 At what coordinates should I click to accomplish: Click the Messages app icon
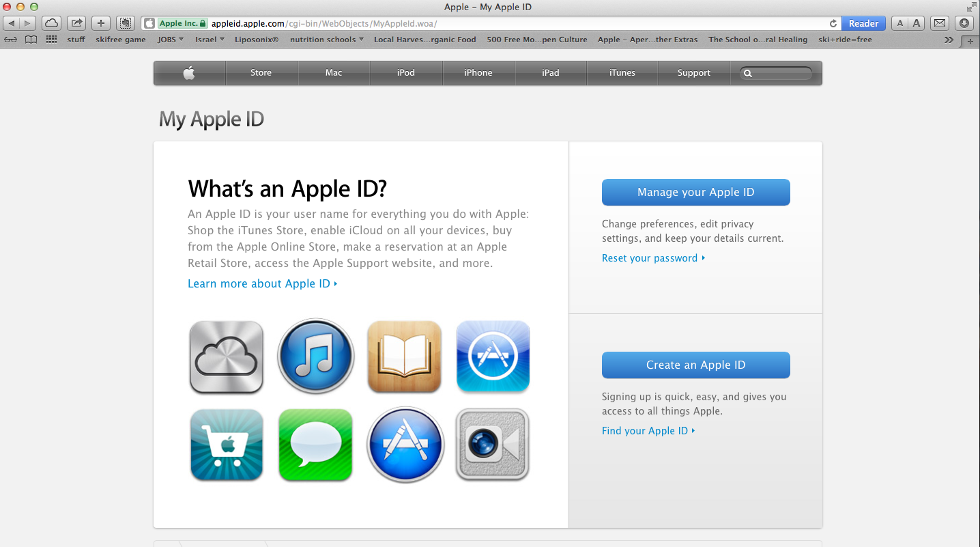click(315, 445)
